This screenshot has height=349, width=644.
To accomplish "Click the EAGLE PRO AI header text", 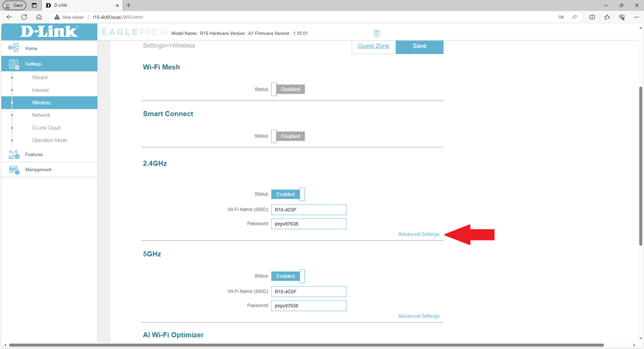I will click(x=135, y=32).
